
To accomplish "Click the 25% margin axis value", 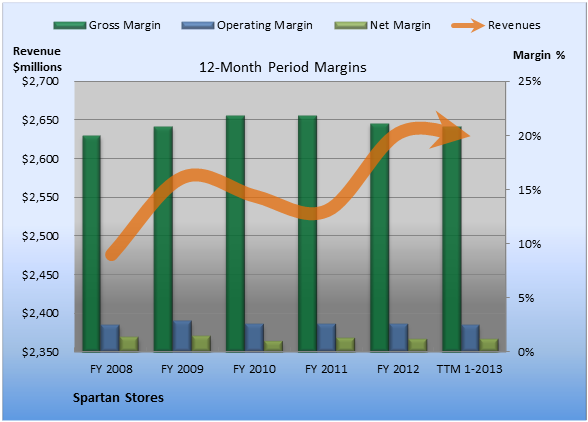I will [530, 81].
